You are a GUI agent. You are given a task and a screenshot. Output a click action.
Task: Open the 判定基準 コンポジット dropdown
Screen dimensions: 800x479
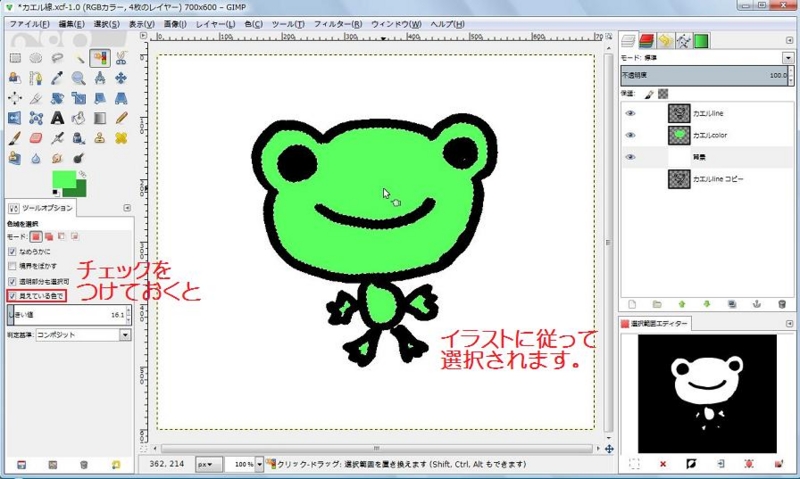[x=83, y=335]
